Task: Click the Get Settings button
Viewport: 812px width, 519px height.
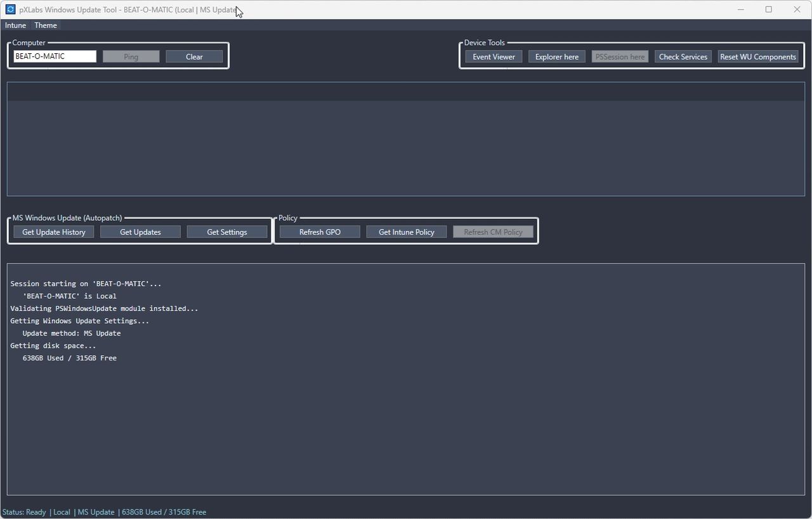Action: click(x=226, y=232)
